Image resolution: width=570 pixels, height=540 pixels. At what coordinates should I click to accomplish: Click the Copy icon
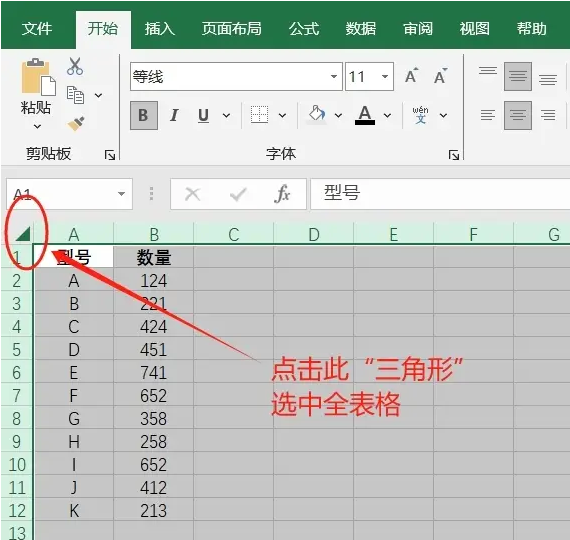pos(75,95)
